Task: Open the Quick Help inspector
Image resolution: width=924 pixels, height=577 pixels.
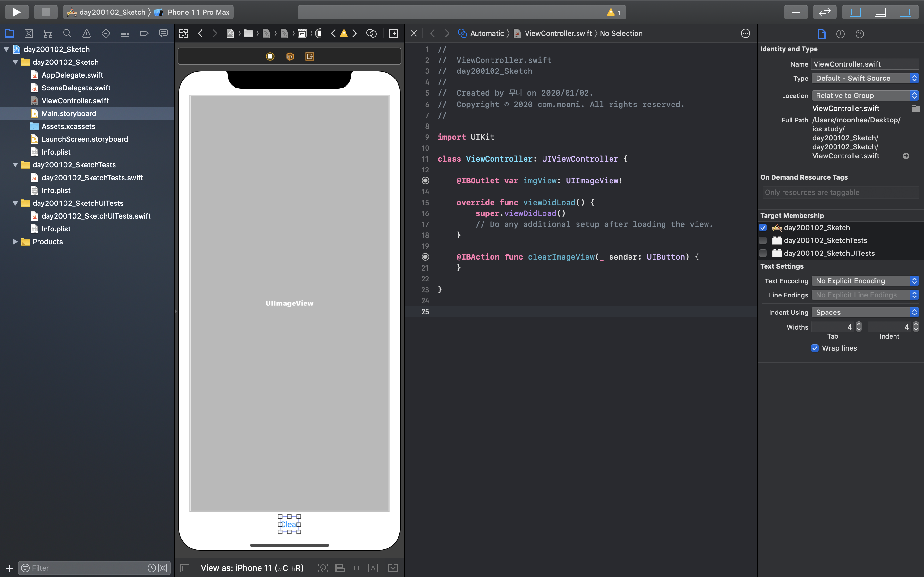Action: click(x=860, y=34)
